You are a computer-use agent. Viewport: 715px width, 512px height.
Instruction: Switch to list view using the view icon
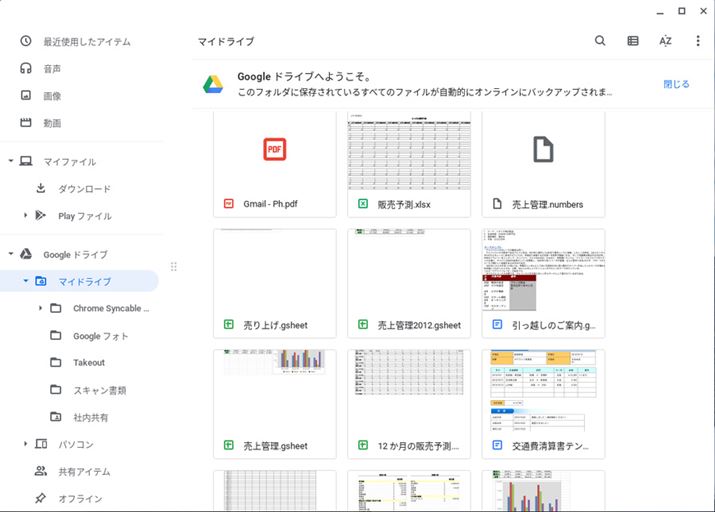[x=633, y=41]
